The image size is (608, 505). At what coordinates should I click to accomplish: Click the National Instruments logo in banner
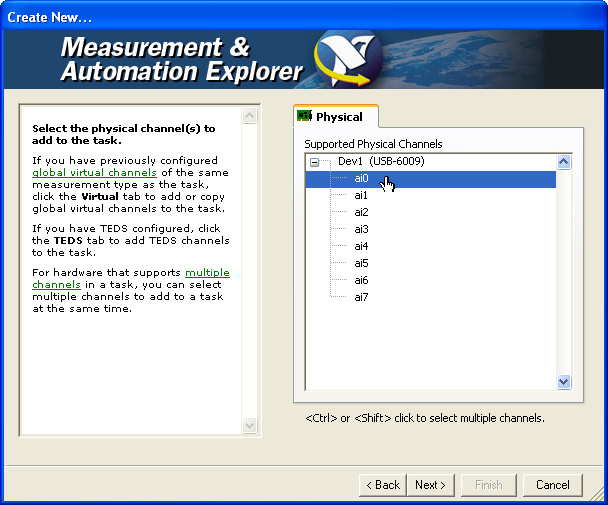[347, 59]
